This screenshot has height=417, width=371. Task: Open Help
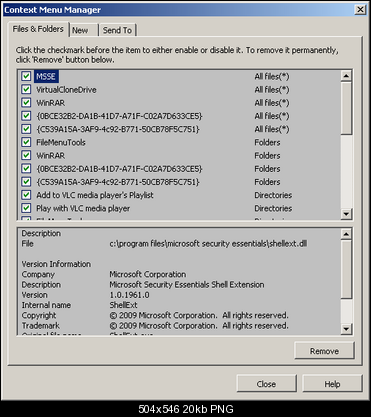332,384
